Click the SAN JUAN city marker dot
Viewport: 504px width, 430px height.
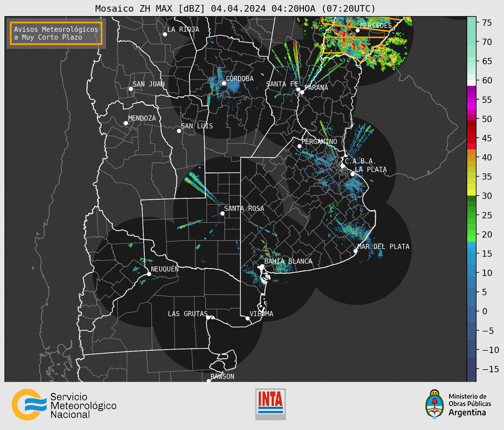point(131,89)
